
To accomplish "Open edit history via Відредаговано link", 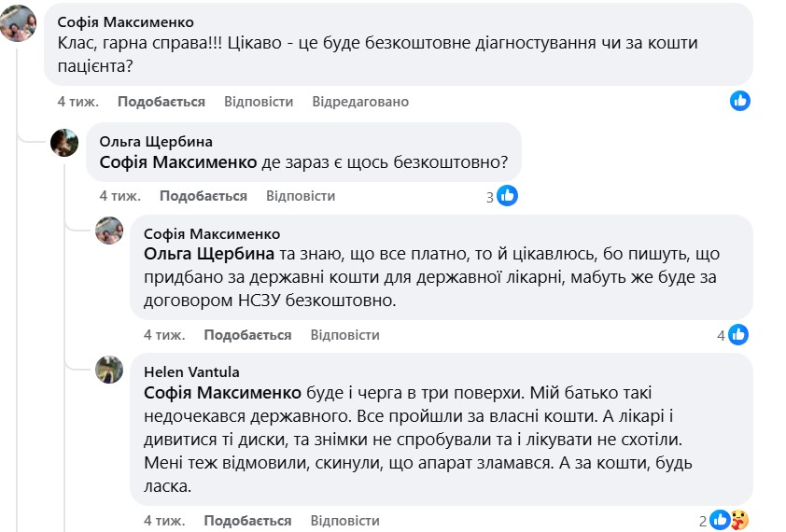I will click(360, 102).
